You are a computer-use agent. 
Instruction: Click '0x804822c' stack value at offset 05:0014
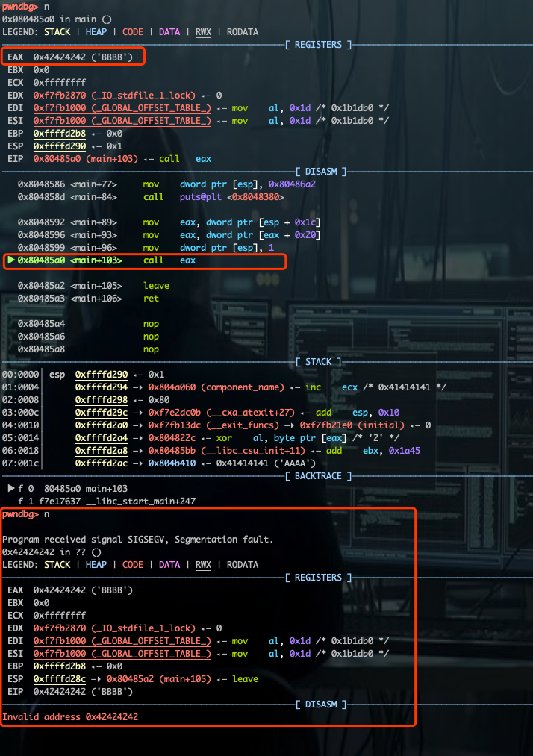[x=172, y=438]
